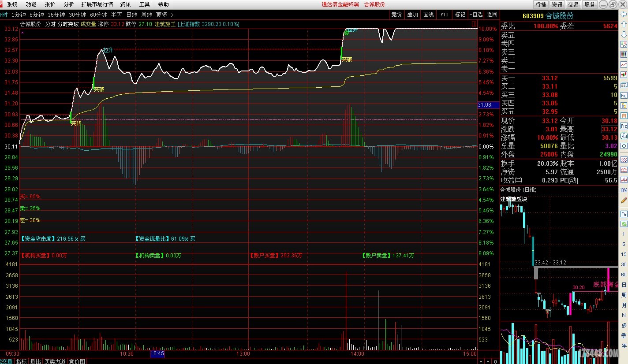Viewport: 628px width, 364px height.
Task: Click the 10:45 time marker on the axis
Action: click(x=157, y=353)
